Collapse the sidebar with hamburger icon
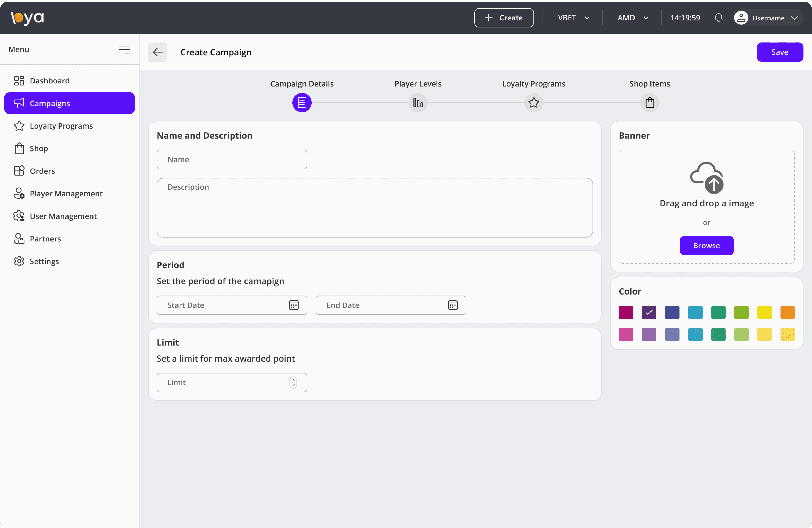The height and width of the screenshot is (528, 812). click(124, 49)
